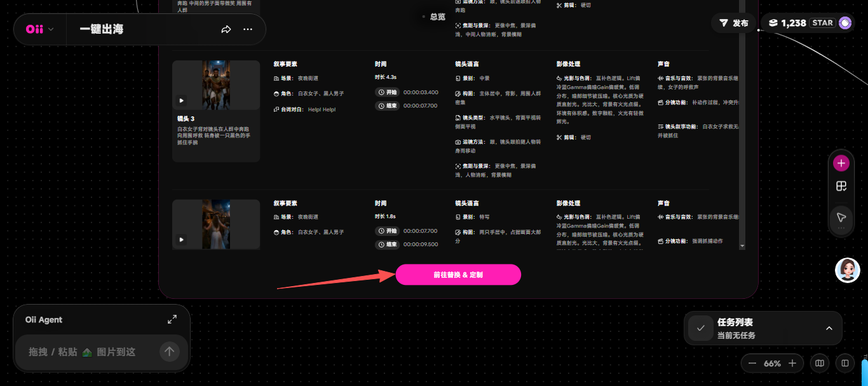The image size is (868, 386).
Task: Click 开始 start tag at 00:00:03.400
Action: pos(388,92)
